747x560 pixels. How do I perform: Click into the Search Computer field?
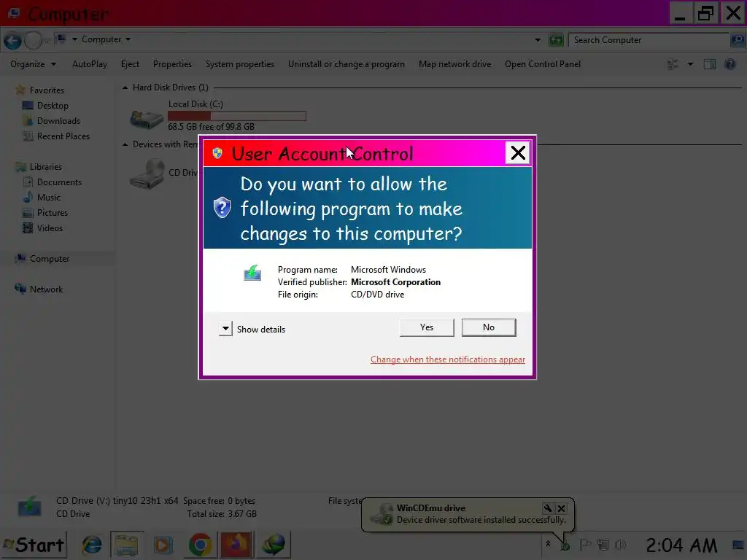click(x=649, y=40)
